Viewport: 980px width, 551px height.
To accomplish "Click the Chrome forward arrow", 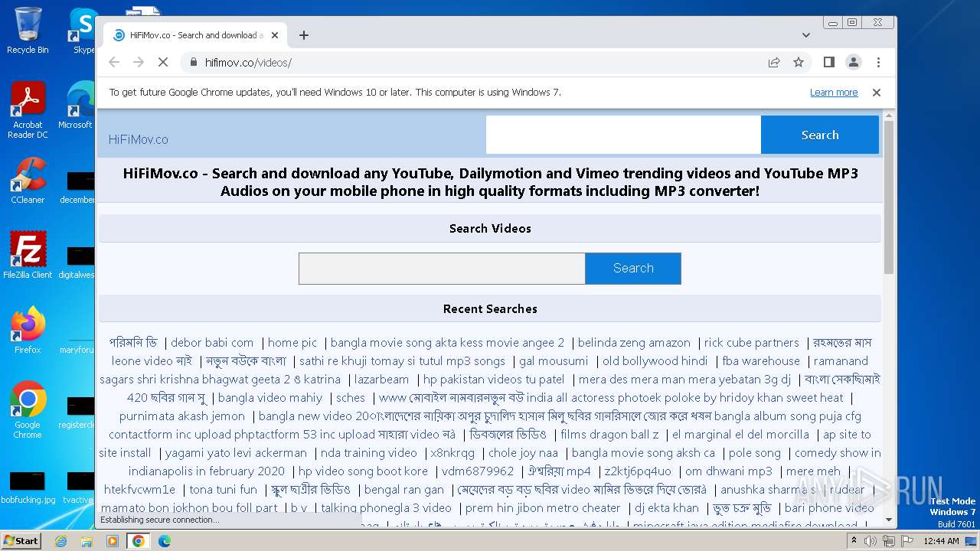I will point(139,62).
